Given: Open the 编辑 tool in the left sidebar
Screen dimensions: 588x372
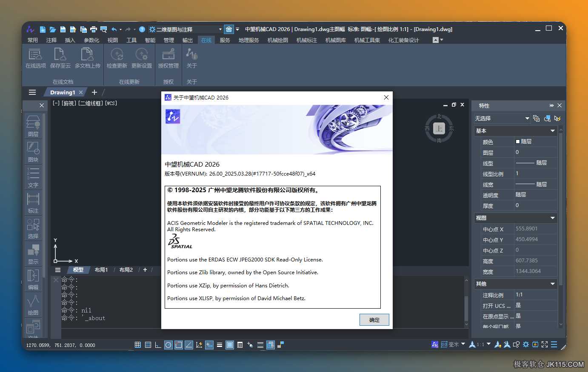Looking at the screenshot, I should click(x=33, y=279).
